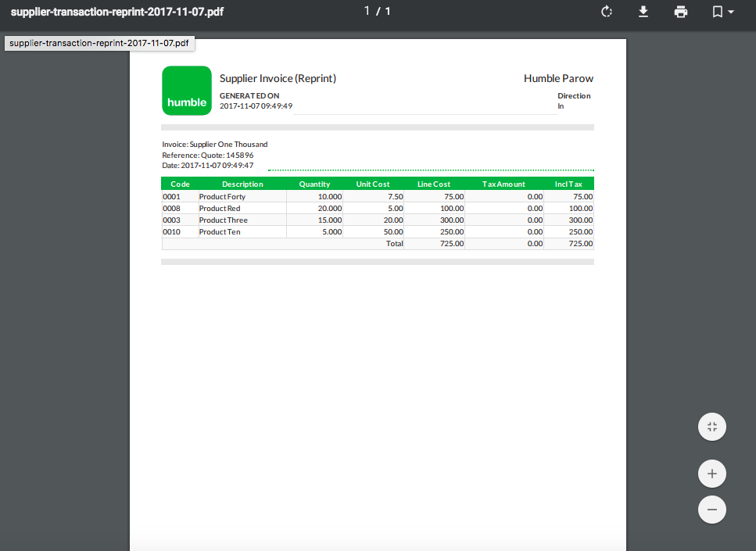Click line cost 75.00 for Product Forty
The image size is (756, 551).
(x=453, y=197)
